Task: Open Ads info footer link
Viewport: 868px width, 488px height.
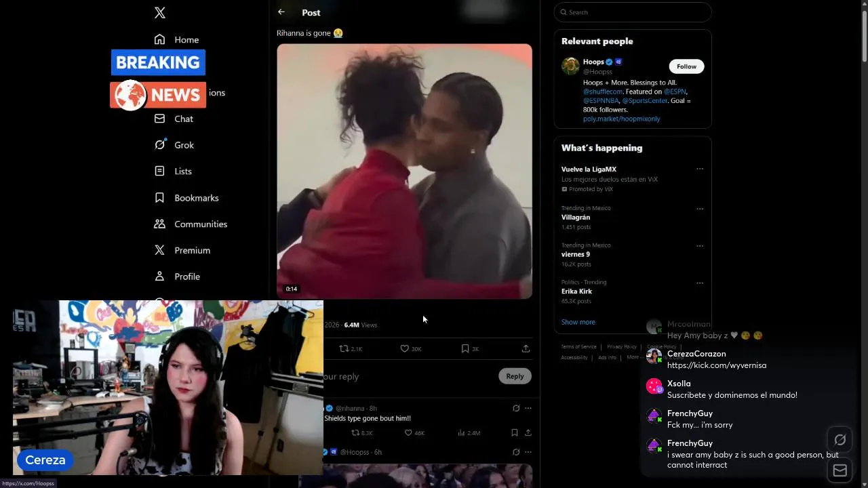Action: (x=607, y=357)
